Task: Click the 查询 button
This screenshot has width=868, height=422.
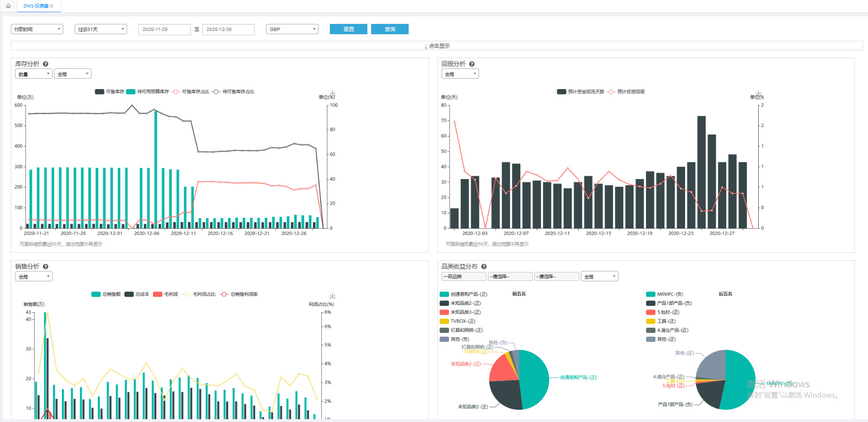Action: (x=389, y=29)
